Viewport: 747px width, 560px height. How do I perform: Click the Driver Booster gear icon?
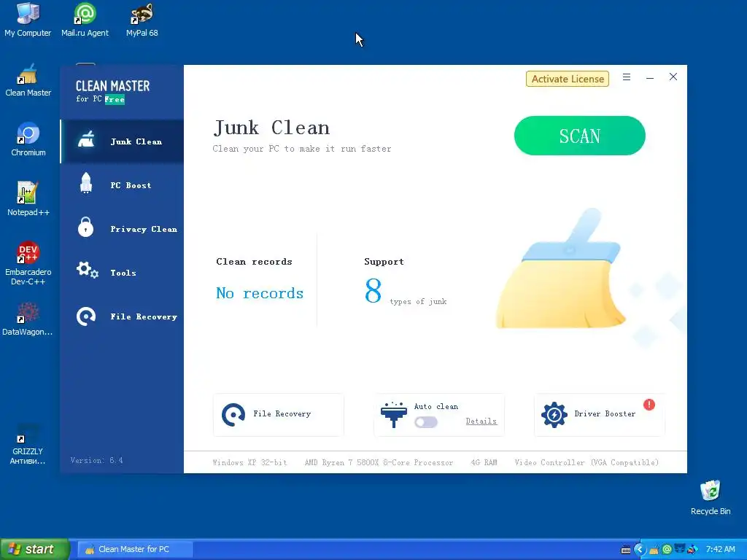[554, 415]
